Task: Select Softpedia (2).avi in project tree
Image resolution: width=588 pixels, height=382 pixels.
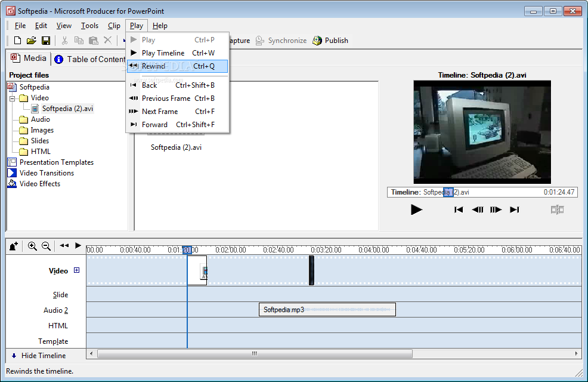Action: [x=67, y=109]
